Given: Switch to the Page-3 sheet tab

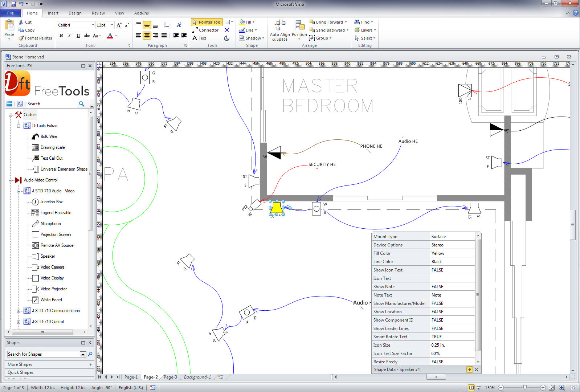Looking at the screenshot, I should 170,377.
